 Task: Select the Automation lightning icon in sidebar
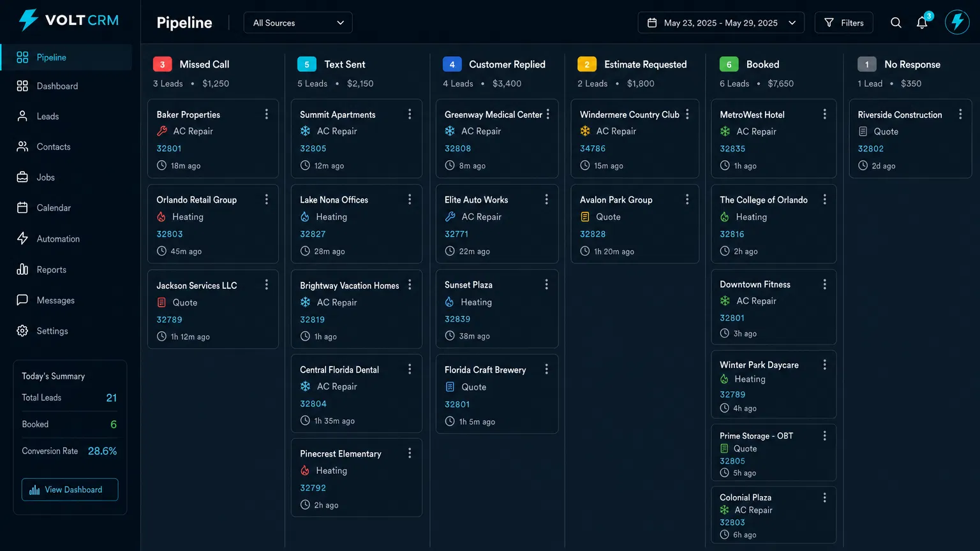click(x=22, y=239)
